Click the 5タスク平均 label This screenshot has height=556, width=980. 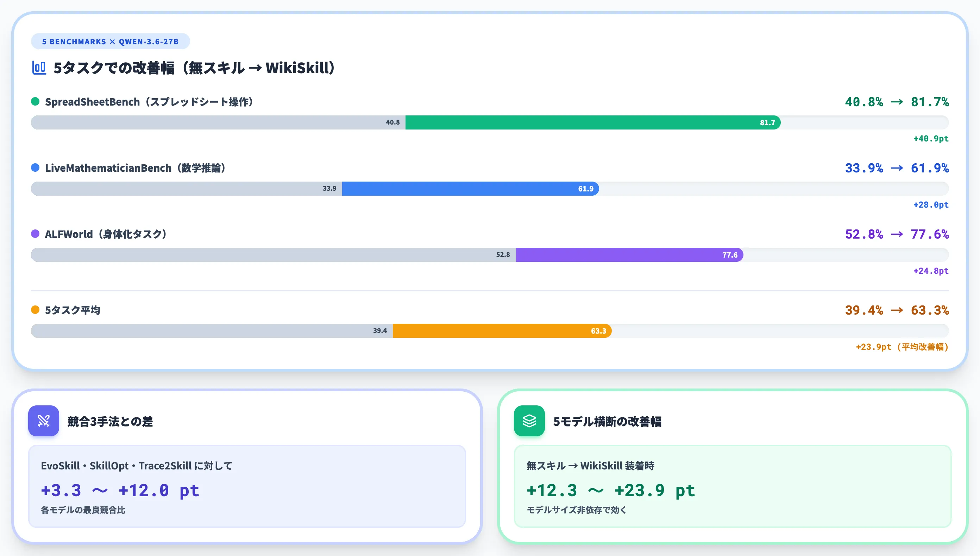(x=73, y=310)
